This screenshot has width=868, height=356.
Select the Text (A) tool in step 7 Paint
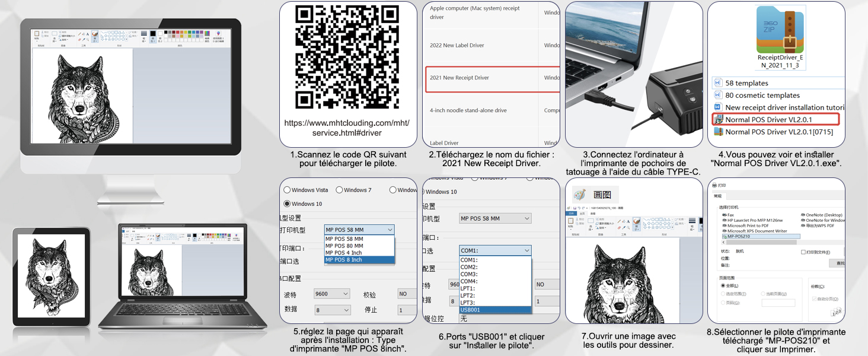tap(628, 221)
